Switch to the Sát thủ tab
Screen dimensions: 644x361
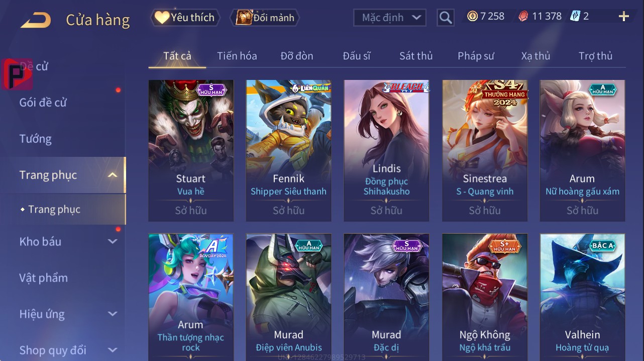click(416, 56)
